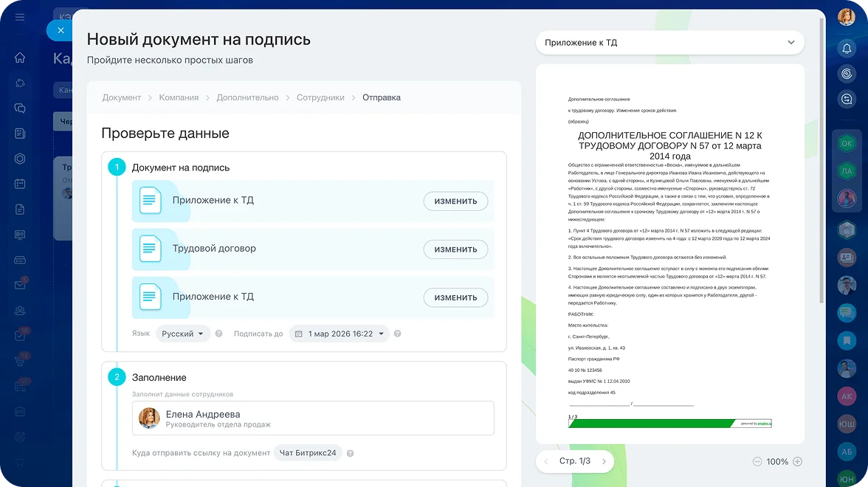The width and height of the screenshot is (868, 487).
Task: Click the slider vertical scrollbar
Action: (x=821, y=161)
